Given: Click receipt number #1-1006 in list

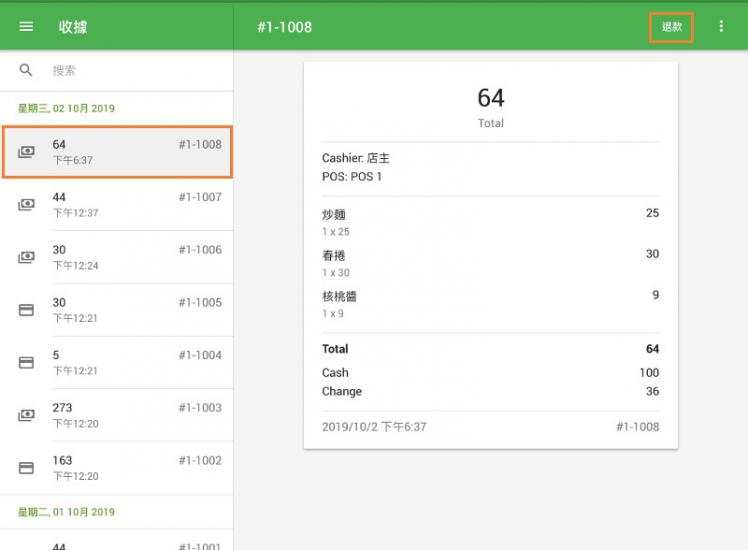Looking at the screenshot, I should 200,249.
